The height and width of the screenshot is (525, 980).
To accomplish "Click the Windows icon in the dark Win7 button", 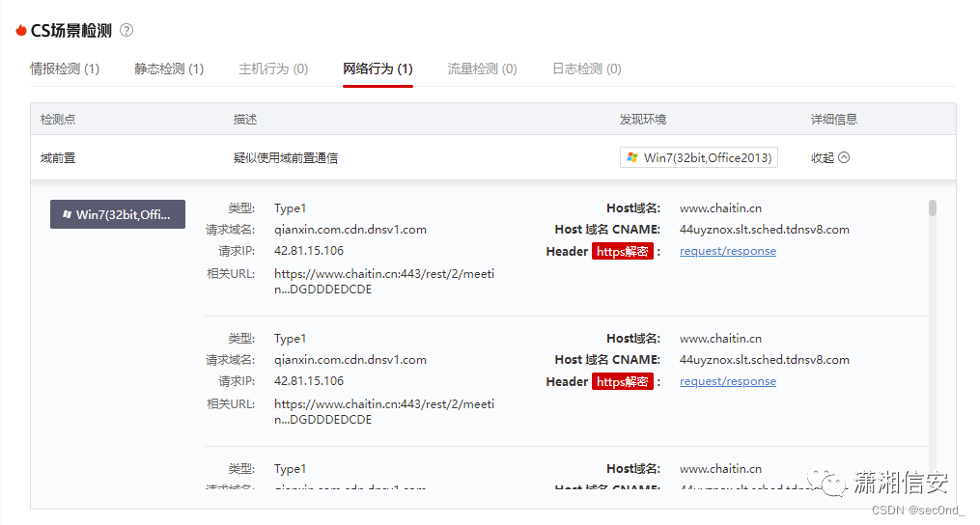I will (67, 214).
